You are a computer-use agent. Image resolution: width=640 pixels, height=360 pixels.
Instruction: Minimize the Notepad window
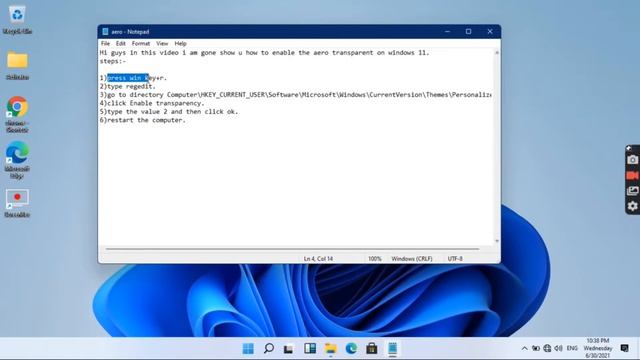(447, 31)
